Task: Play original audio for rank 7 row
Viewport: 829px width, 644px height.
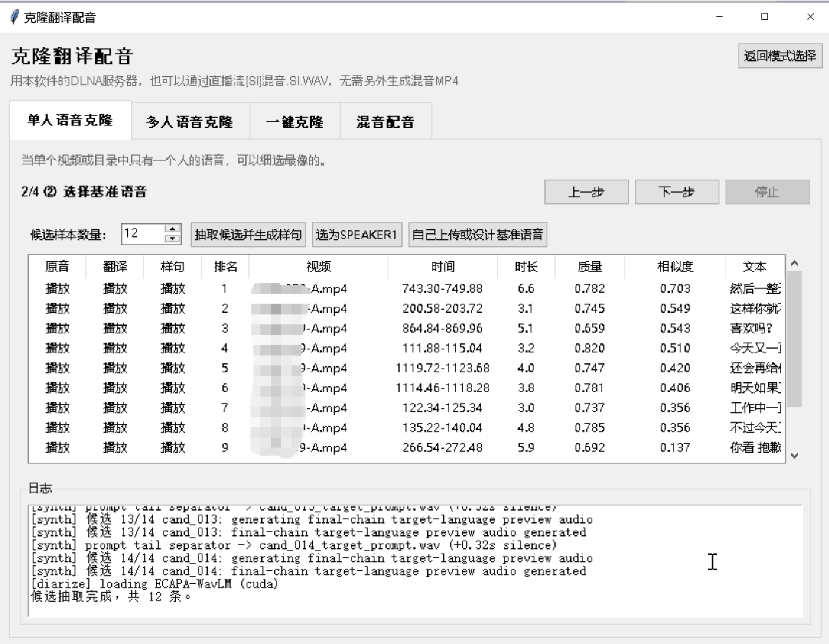Action: point(57,408)
